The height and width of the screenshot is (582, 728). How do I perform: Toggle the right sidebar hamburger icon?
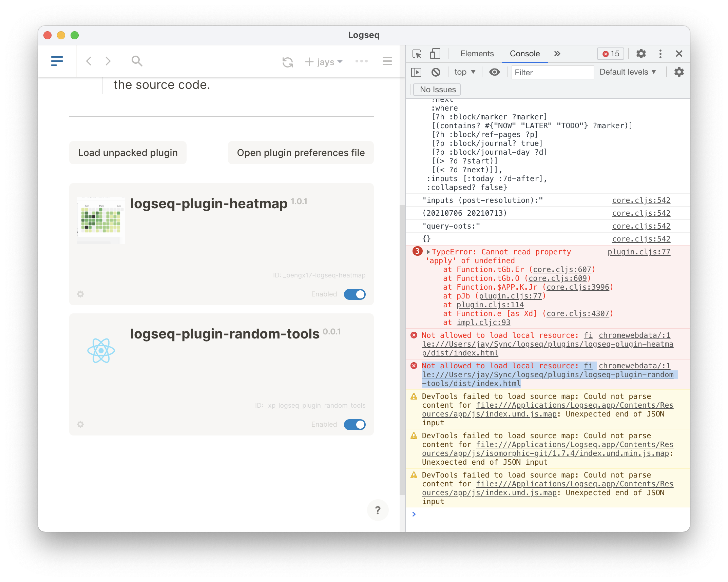(387, 61)
